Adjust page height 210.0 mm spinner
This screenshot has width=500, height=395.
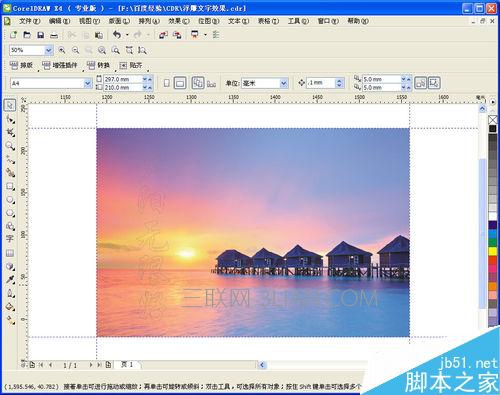click(147, 87)
